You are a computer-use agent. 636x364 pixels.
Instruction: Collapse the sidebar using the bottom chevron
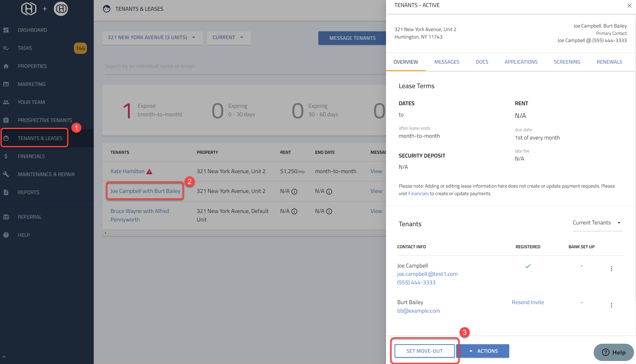point(4,357)
